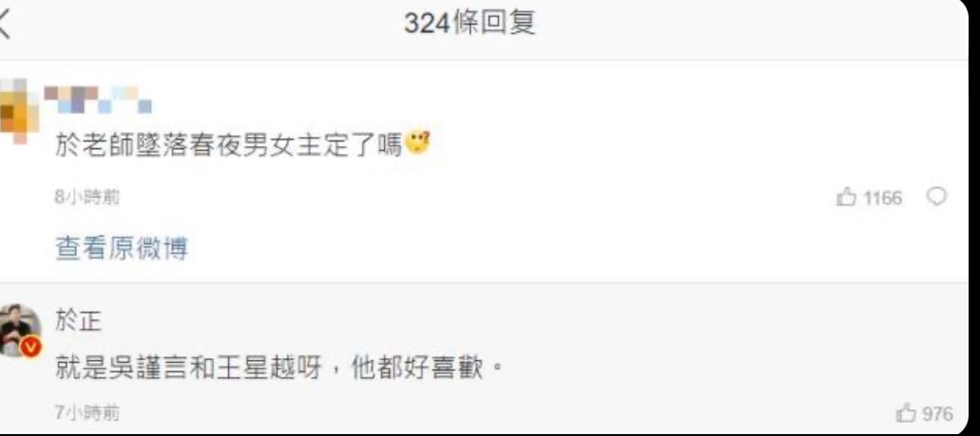Viewport: 980px width, 436px height.
Task: Click the 324條回复 header title
Action: [x=470, y=25]
